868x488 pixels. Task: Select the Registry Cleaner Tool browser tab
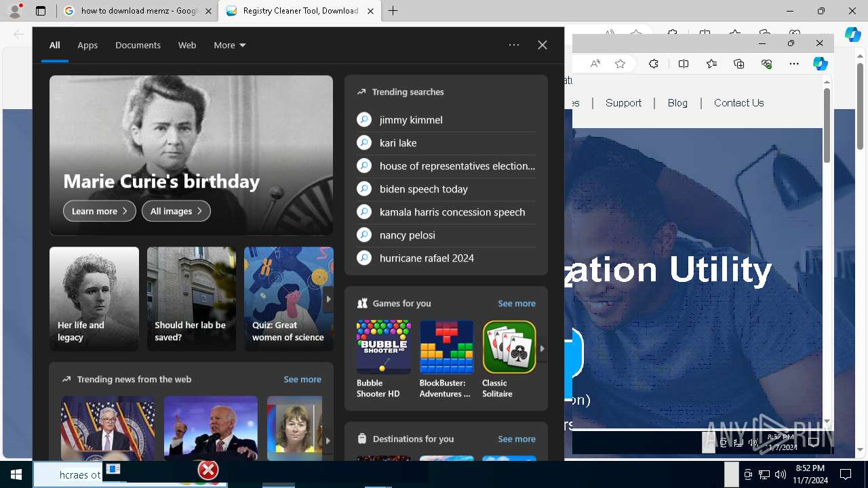point(300,11)
